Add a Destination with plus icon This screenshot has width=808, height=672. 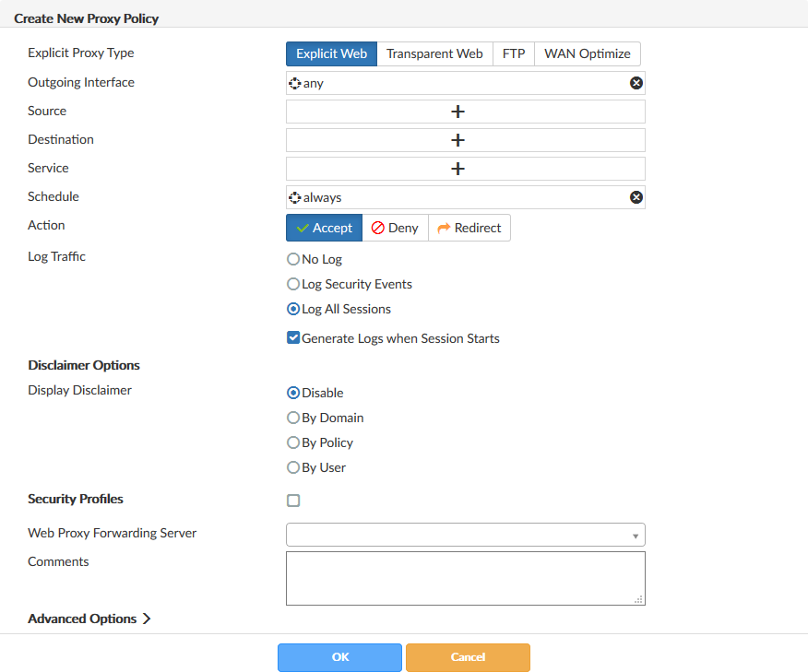(457, 140)
